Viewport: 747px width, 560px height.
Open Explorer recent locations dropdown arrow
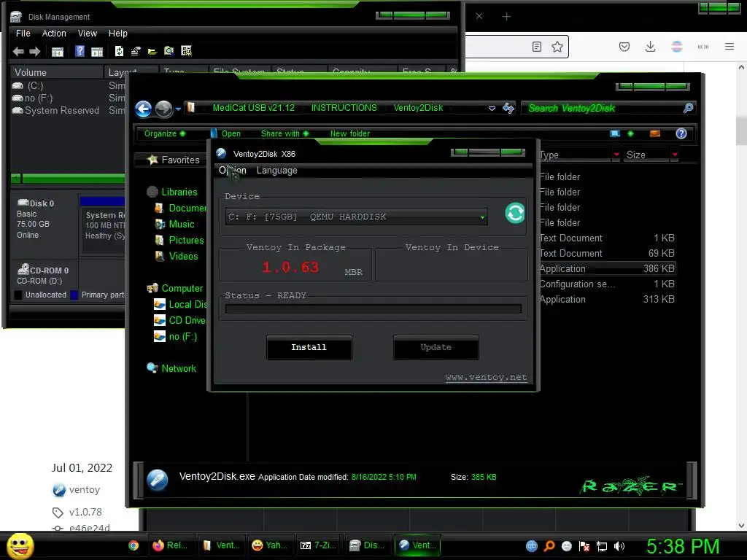point(178,109)
